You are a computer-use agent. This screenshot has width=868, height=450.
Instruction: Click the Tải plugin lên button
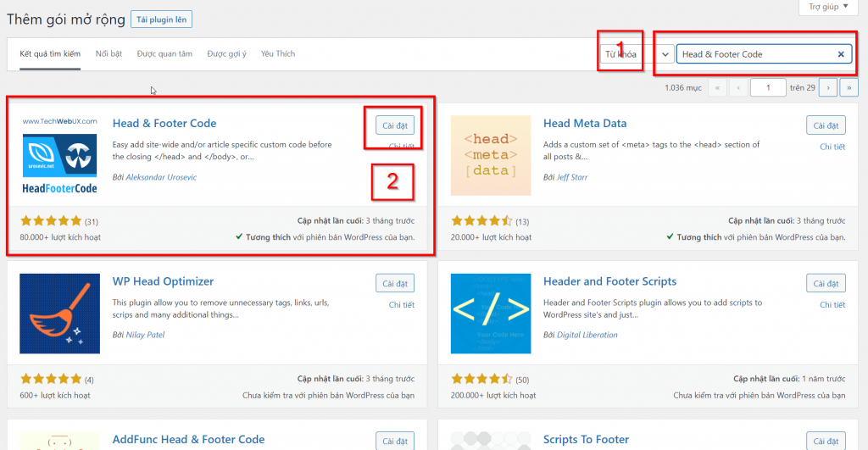pos(161,19)
